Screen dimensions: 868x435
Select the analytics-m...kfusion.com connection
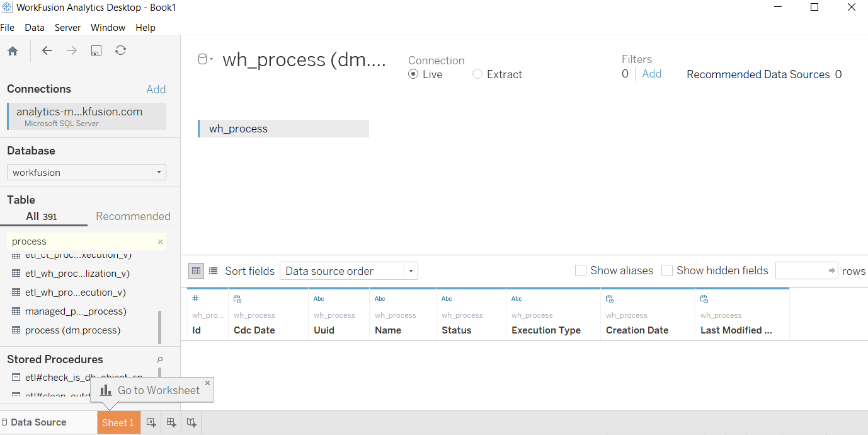click(x=87, y=117)
